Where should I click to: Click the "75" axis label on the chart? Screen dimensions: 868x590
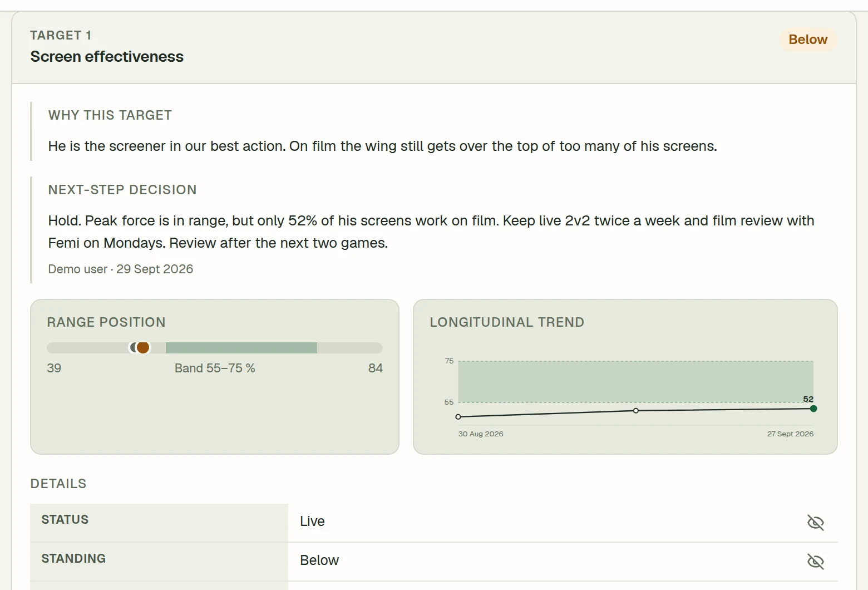click(449, 361)
